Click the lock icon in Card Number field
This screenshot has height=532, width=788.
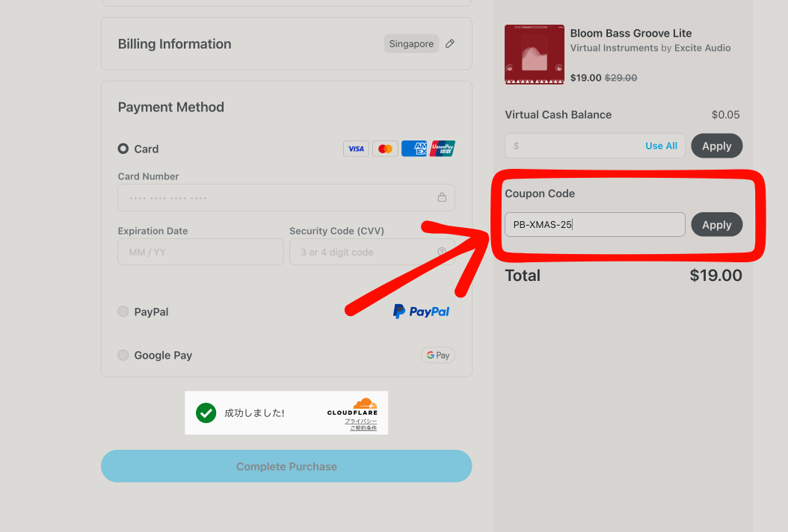(x=442, y=198)
